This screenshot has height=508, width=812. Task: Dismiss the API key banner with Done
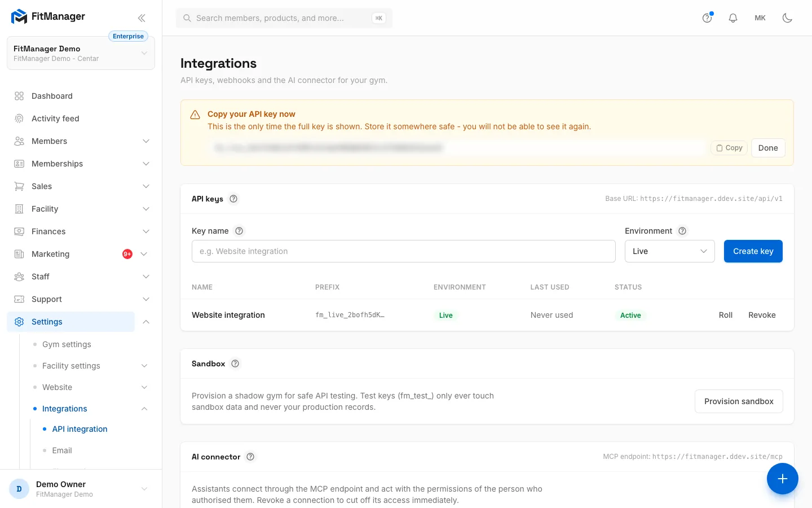coord(768,148)
